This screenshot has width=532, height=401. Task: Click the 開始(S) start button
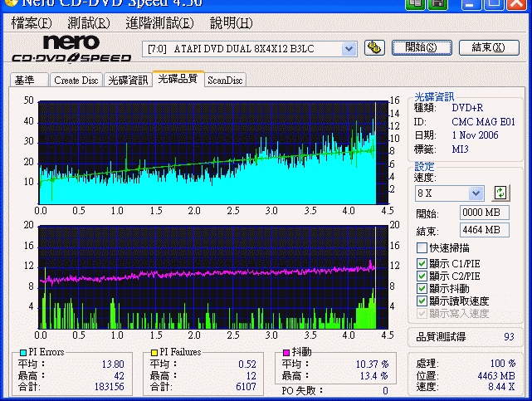tap(422, 47)
